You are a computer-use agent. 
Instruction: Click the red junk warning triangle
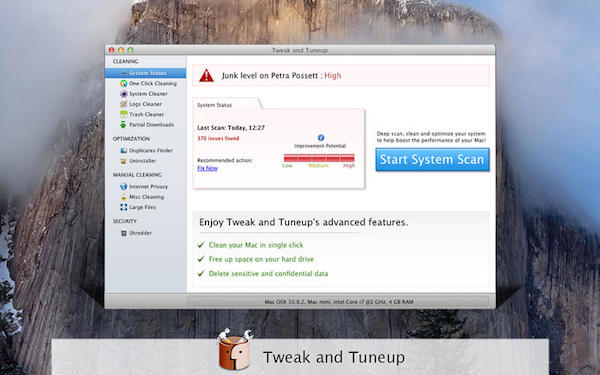(206, 76)
